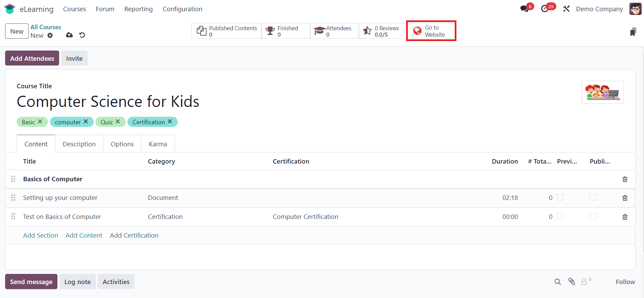Click Send message button
This screenshot has width=644, height=298.
[x=31, y=282]
